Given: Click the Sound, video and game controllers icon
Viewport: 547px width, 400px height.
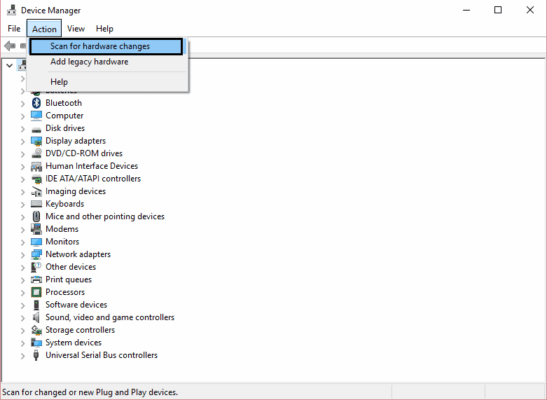Looking at the screenshot, I should [x=36, y=317].
